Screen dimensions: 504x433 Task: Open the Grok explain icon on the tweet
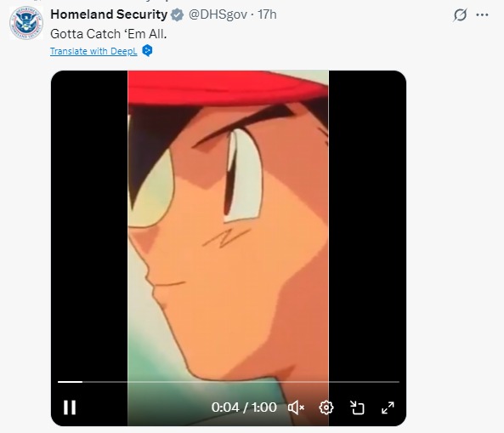point(460,14)
